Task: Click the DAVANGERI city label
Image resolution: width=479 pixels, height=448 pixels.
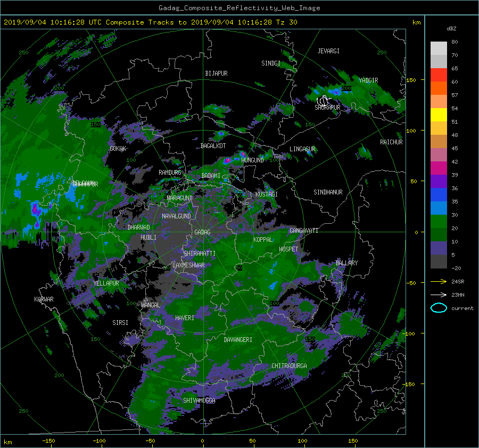Action: [x=238, y=340]
